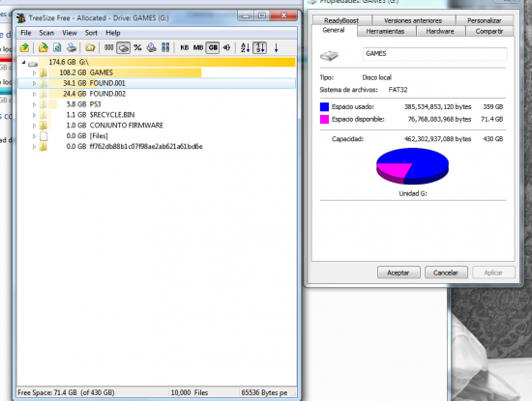Select the 174.6 GB G:\ root row
The height and width of the screenshot is (401, 532).
pyautogui.click(x=157, y=62)
